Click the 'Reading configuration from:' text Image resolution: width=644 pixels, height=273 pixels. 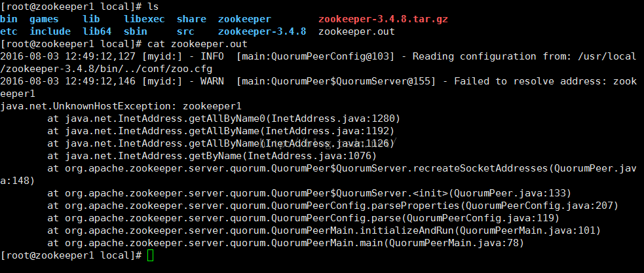tap(491, 56)
